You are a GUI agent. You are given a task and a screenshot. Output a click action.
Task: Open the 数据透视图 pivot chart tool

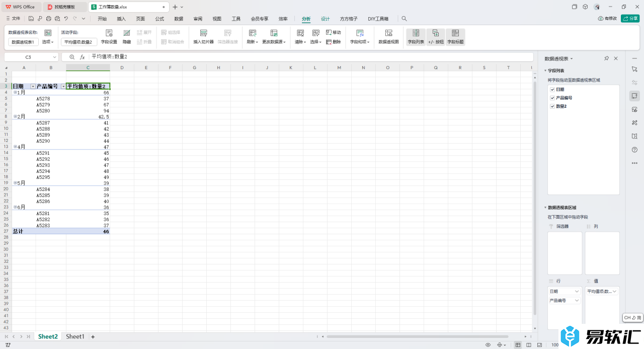(388, 36)
